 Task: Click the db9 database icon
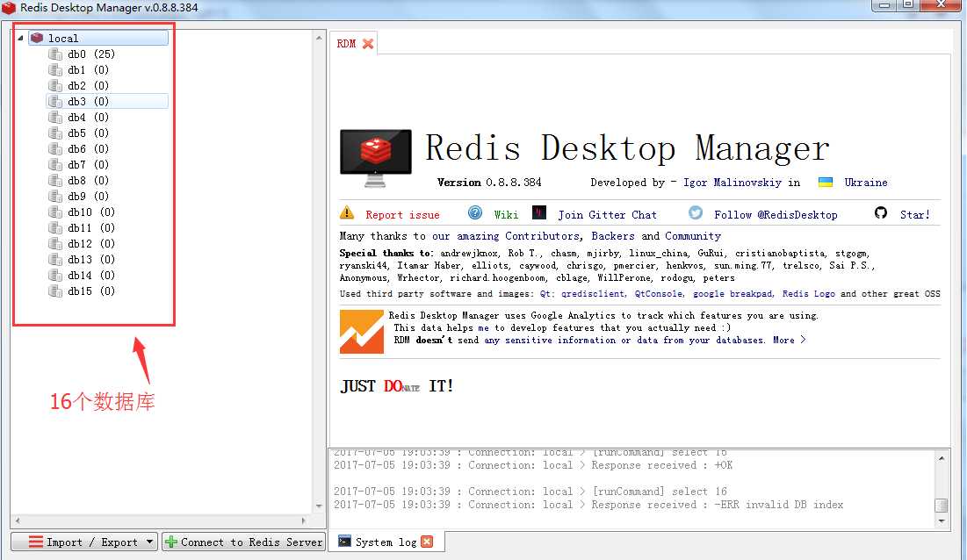pos(55,197)
